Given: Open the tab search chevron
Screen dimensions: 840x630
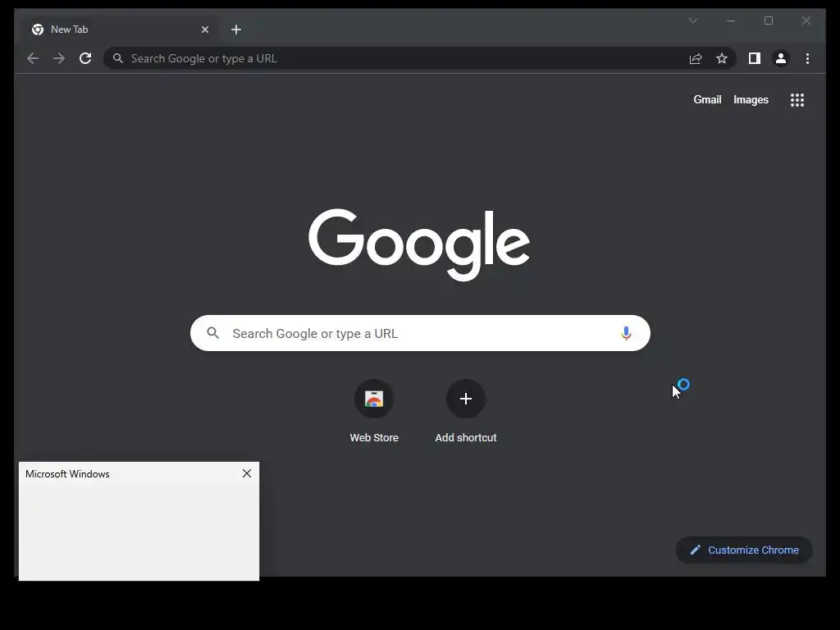Looking at the screenshot, I should pyautogui.click(x=692, y=21).
